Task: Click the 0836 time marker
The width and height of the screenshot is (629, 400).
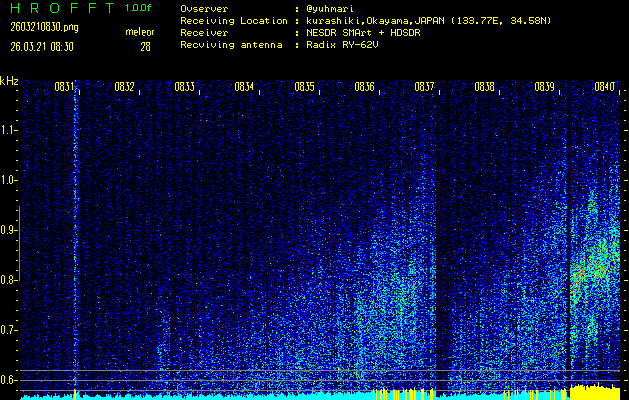Action: [364, 87]
